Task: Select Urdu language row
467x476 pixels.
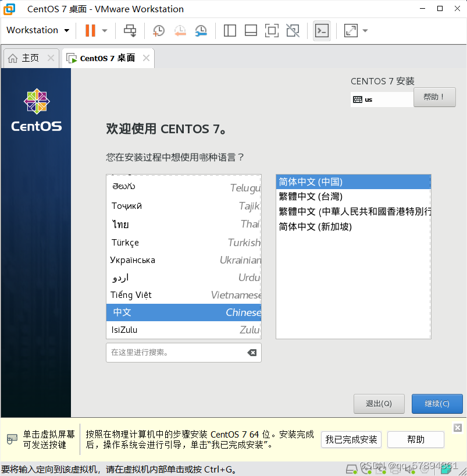Action: pos(184,277)
